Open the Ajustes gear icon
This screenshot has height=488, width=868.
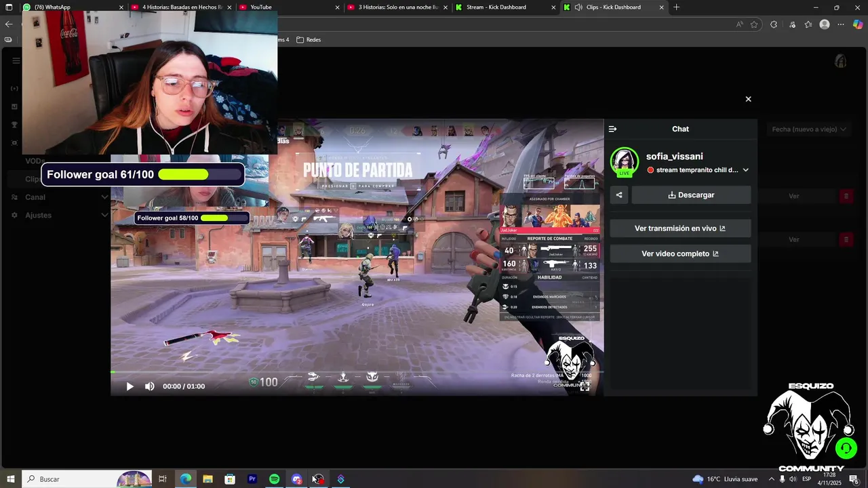click(x=14, y=215)
